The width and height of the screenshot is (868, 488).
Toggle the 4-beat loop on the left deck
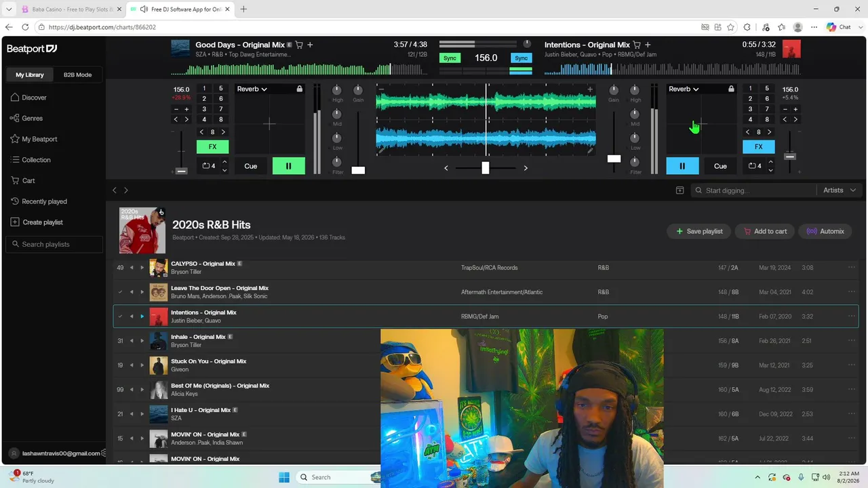click(209, 166)
